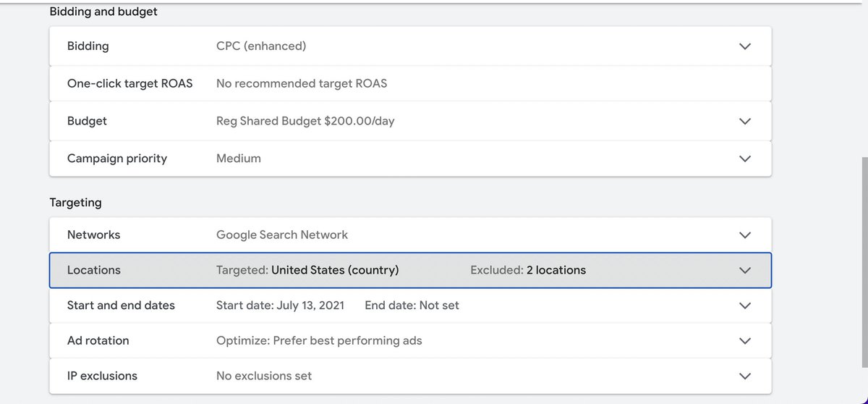868x404 pixels.
Task: Click Reg Shared Budget $200.00/day text
Action: click(x=305, y=122)
